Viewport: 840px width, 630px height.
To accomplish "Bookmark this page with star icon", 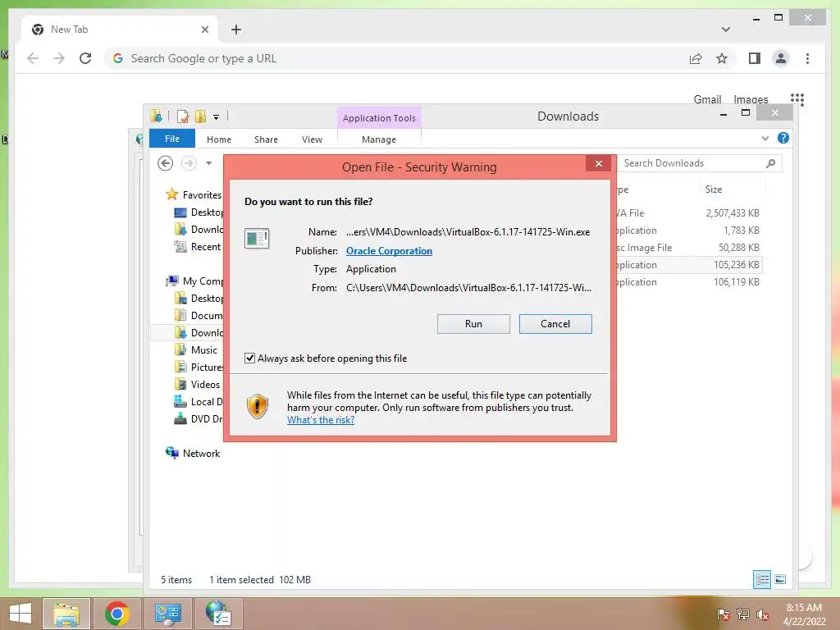I will 722,58.
